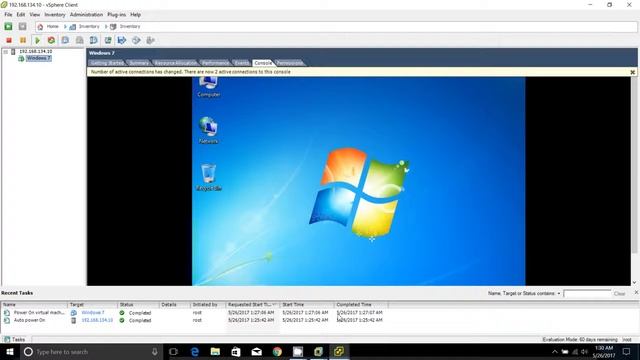640x360 pixels.
Task: Launch Google Chrome from the taskbar
Action: (x=277, y=351)
